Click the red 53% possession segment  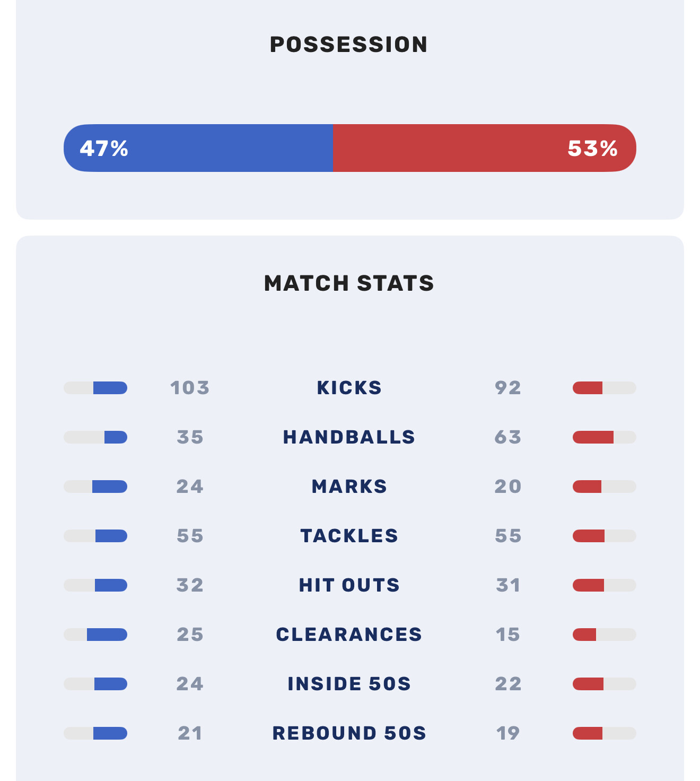[x=484, y=148]
